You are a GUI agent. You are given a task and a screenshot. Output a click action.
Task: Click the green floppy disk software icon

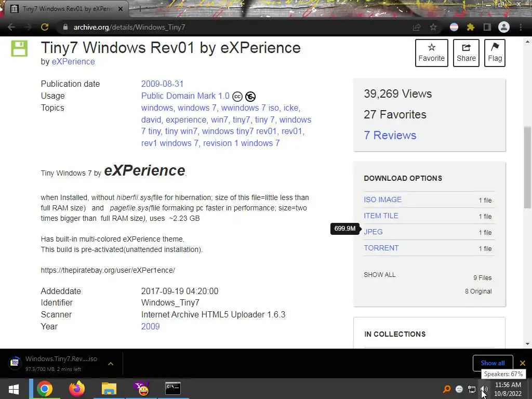19,48
